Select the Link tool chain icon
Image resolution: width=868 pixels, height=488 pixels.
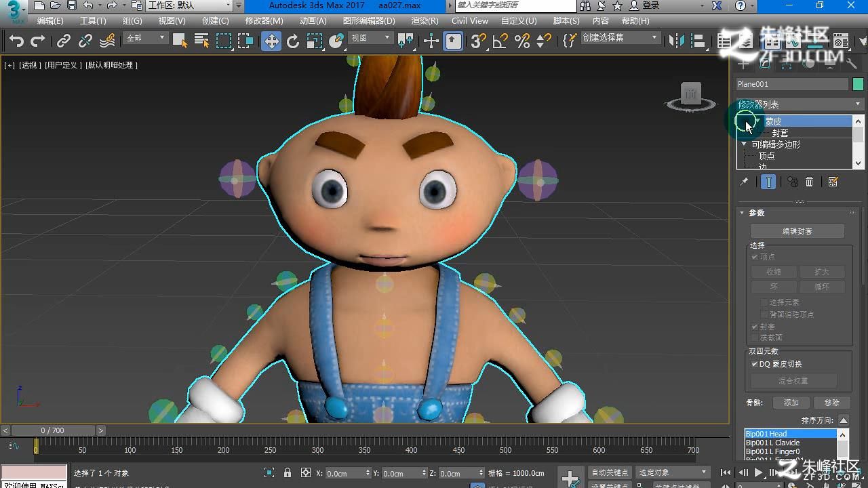(64, 41)
